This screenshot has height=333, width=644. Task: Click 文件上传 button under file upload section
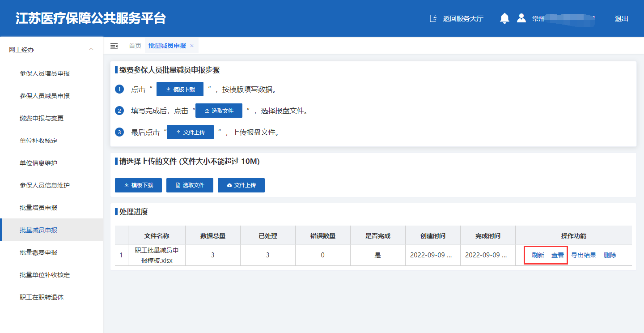coord(241,185)
